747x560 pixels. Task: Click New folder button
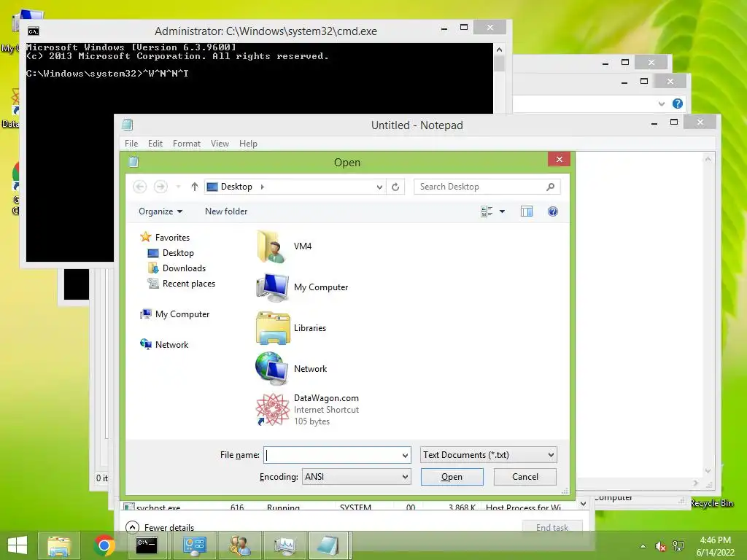(x=226, y=211)
